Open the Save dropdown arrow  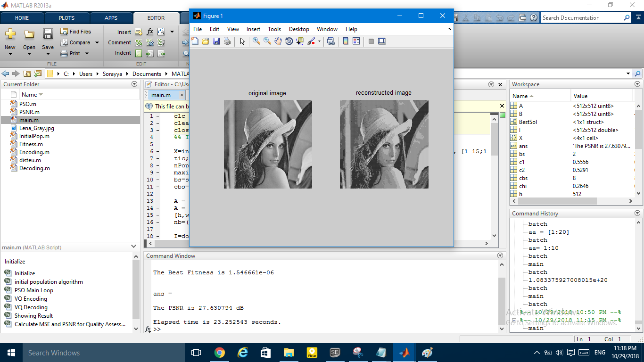(x=48, y=54)
